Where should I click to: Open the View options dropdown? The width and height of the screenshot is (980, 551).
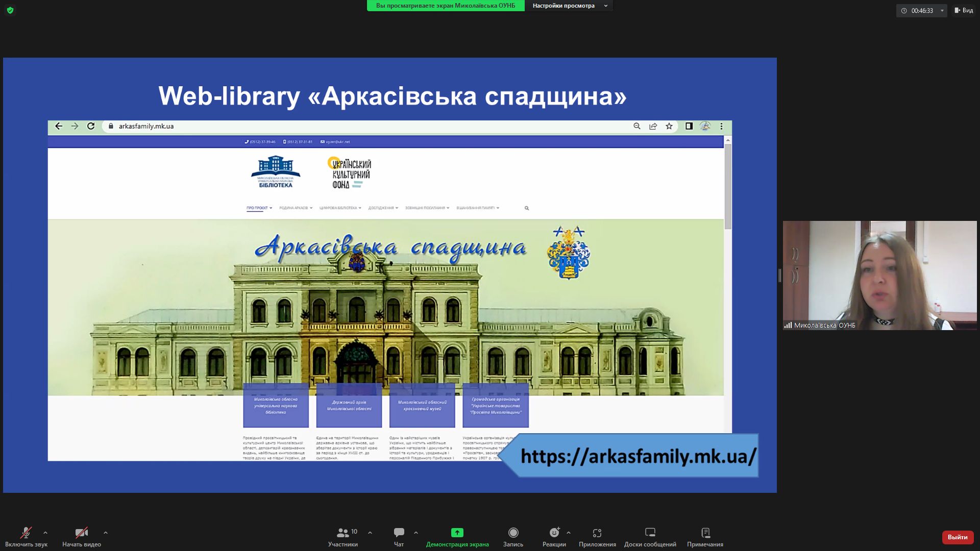point(569,6)
